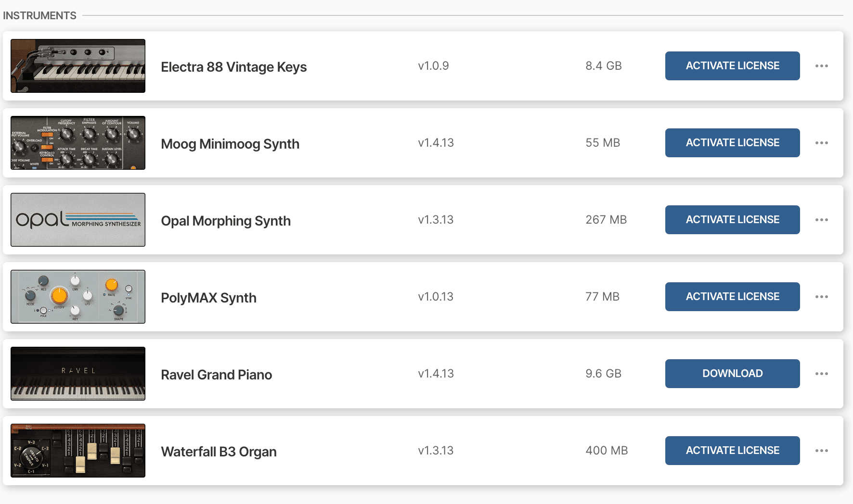Select the Moog Minimoog Synth name
Screen dimensions: 853x504
pos(230,143)
